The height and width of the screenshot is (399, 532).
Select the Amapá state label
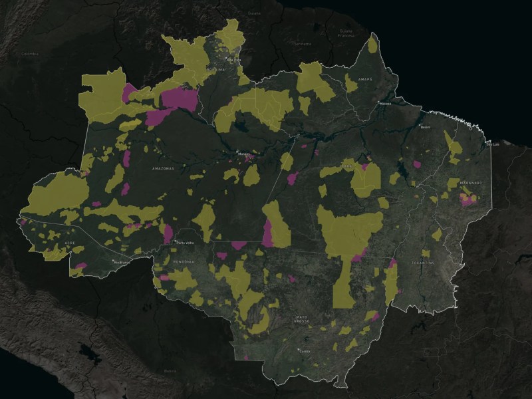point(365,79)
